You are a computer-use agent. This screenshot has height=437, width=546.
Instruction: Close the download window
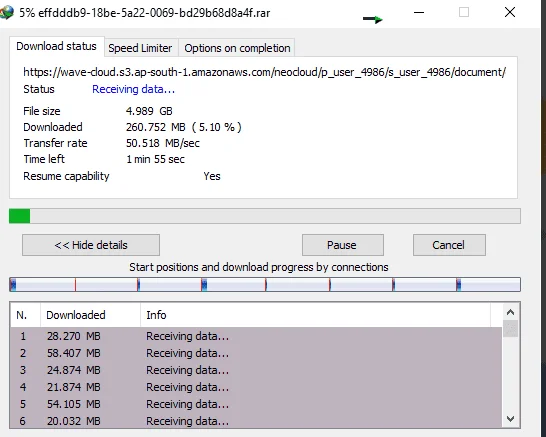[x=510, y=12]
